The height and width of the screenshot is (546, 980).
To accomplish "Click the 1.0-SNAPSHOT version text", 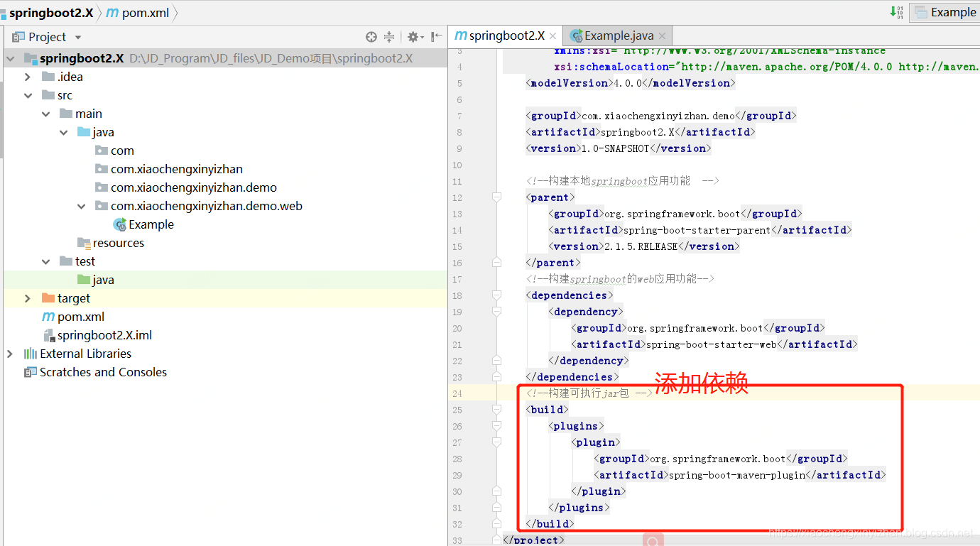I will coord(614,148).
